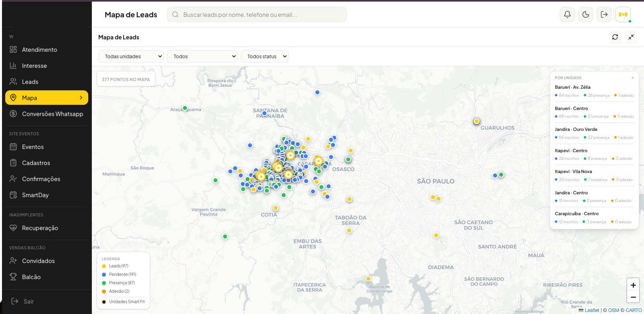The width and height of the screenshot is (644, 314).
Task: Select Jandira · Ouro Verde unit
Action: click(594, 133)
